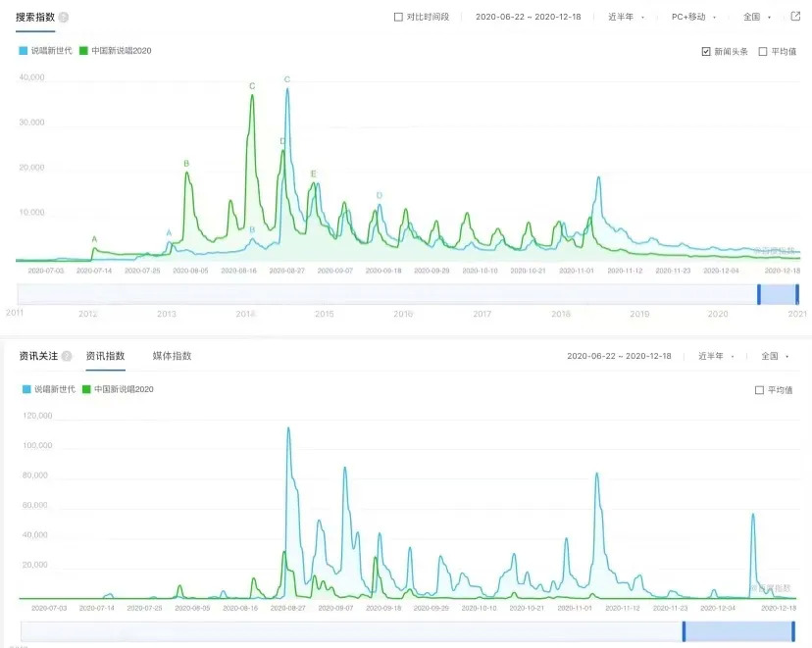Click the help icon beside 资讯关注
Image resolution: width=812 pixels, height=648 pixels.
67,356
